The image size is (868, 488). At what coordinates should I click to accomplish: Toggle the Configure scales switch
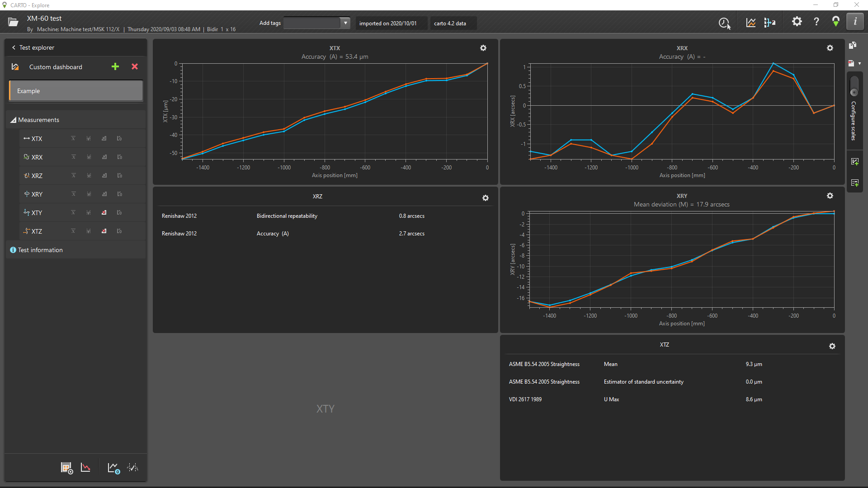tap(854, 86)
